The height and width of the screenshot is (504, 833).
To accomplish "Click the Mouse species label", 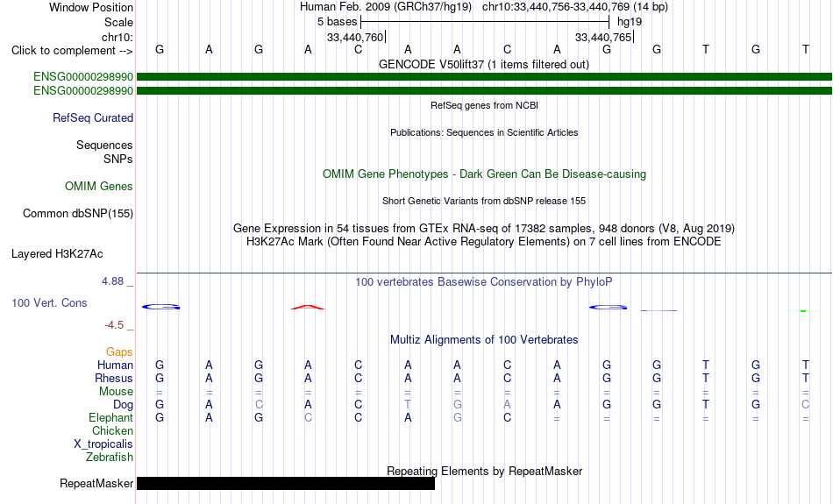I will click(x=117, y=392).
